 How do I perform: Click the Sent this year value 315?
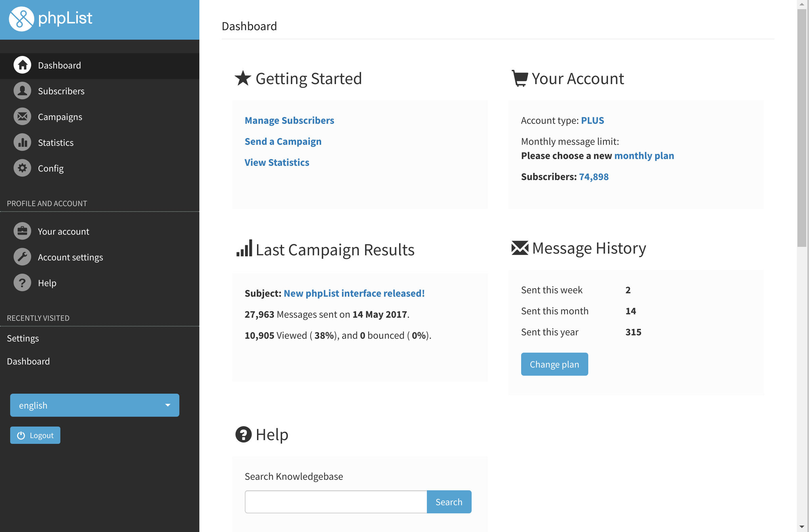click(633, 332)
